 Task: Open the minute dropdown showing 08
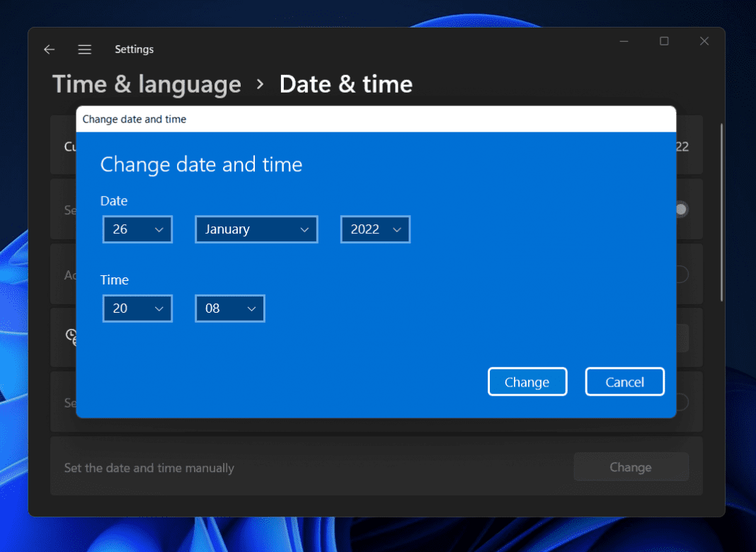coord(229,308)
